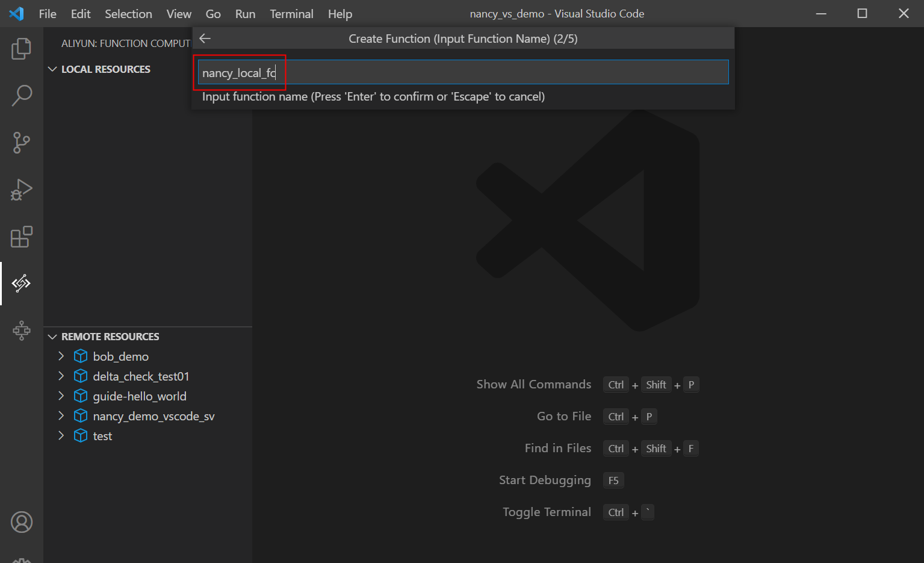The height and width of the screenshot is (563, 924).
Task: Select nancy_demo_vscode_sv in remote resources
Action: [x=147, y=416]
